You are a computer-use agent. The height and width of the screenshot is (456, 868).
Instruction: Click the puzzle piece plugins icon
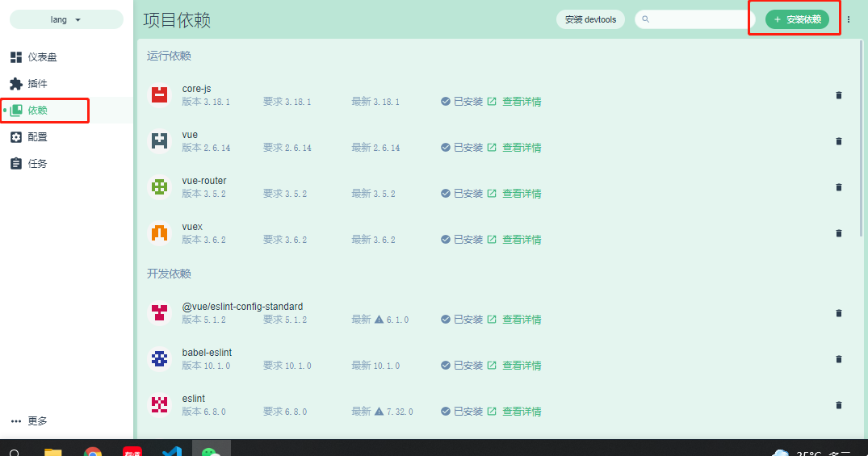(x=16, y=84)
